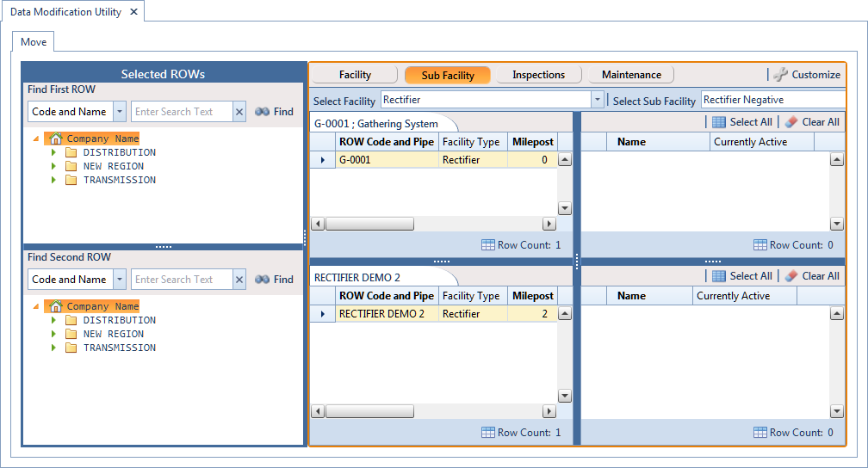Click the Name column header in the lower pane
The image size is (868, 468).
pos(649,296)
